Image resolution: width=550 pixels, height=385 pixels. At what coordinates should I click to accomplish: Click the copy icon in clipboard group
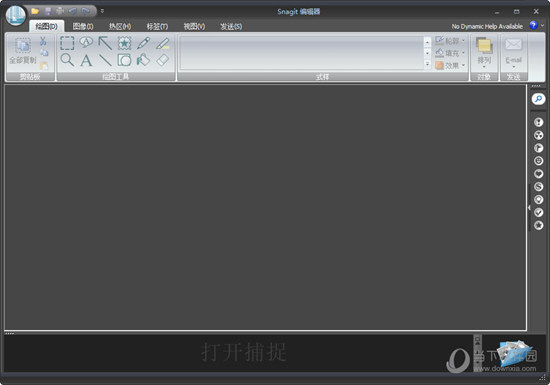click(x=44, y=53)
